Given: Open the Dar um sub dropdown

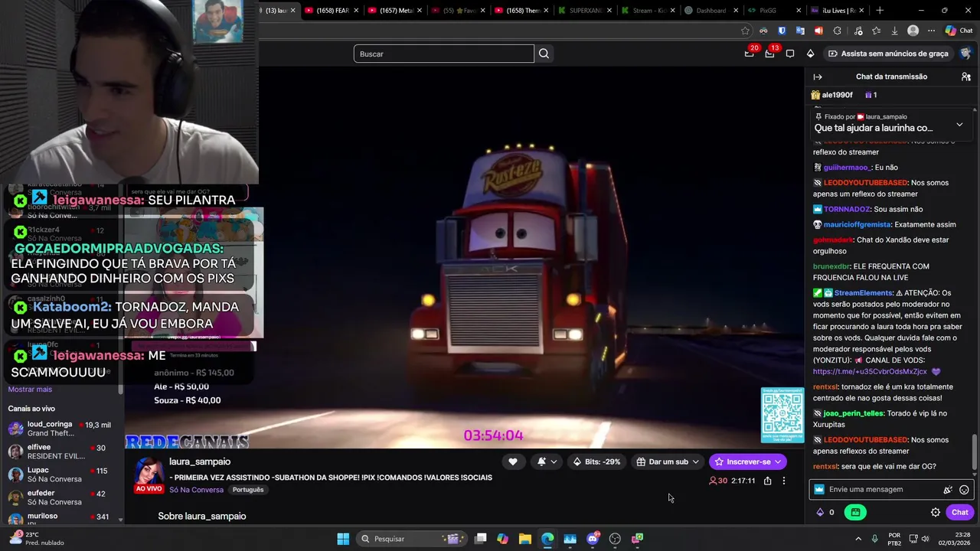Looking at the screenshot, I should (x=668, y=461).
